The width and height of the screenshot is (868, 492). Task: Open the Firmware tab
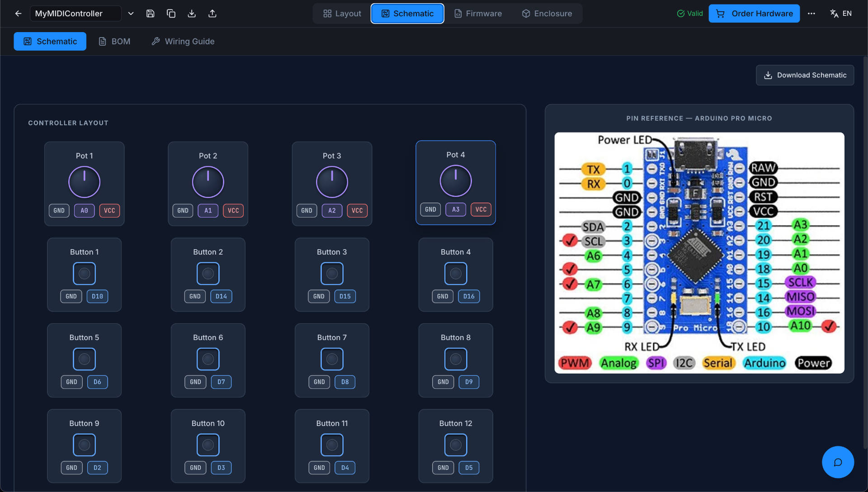478,14
